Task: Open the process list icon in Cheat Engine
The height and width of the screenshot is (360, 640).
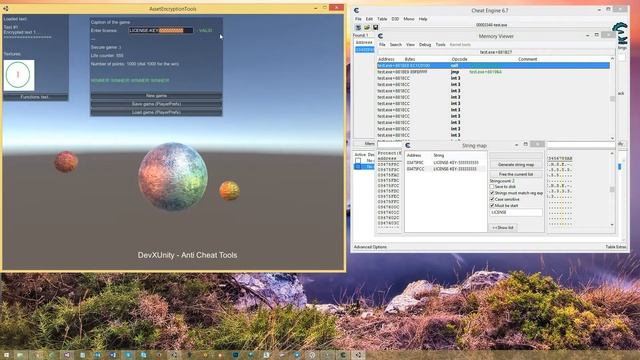Action: pyautogui.click(x=358, y=27)
